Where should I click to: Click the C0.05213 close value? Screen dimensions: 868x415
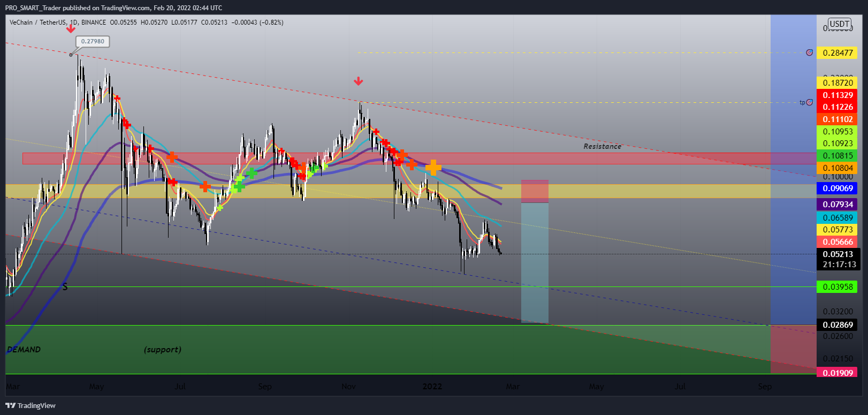214,22
